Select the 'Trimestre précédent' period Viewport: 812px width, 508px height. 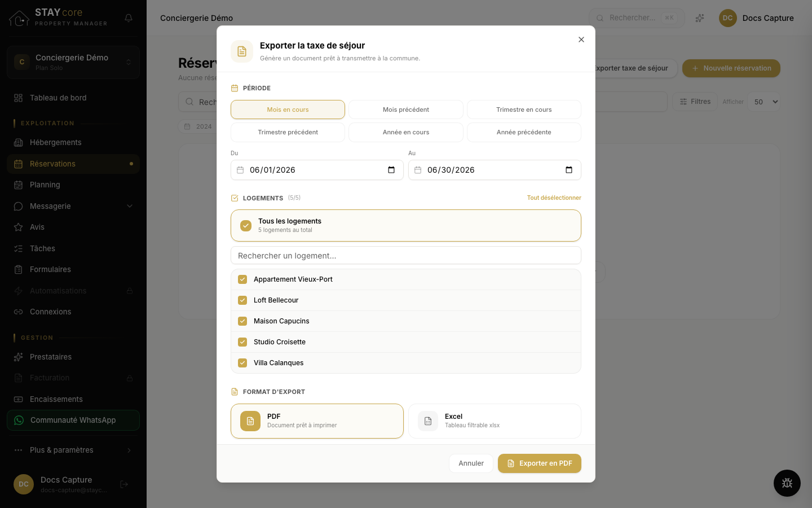pyautogui.click(x=288, y=132)
